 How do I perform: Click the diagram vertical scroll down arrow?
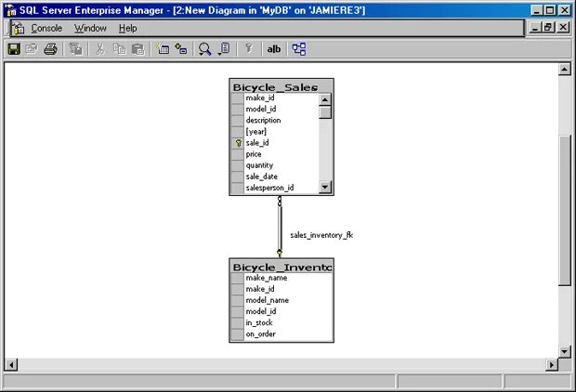[565, 351]
